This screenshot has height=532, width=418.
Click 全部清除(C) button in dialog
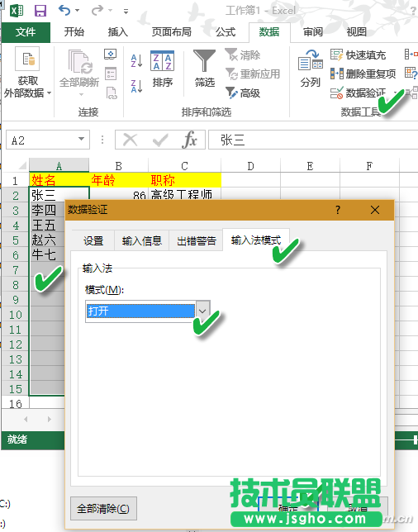tap(103, 509)
